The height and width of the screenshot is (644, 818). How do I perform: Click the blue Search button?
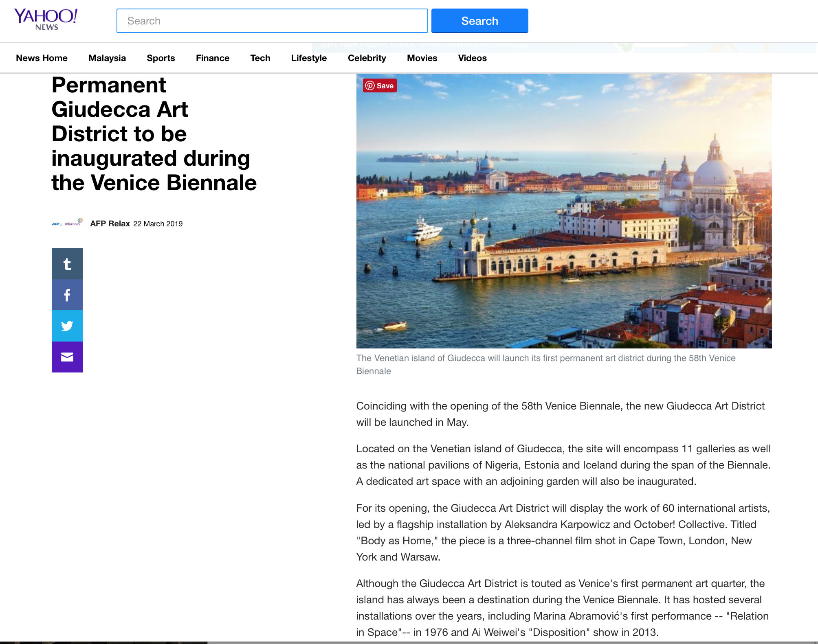click(479, 21)
